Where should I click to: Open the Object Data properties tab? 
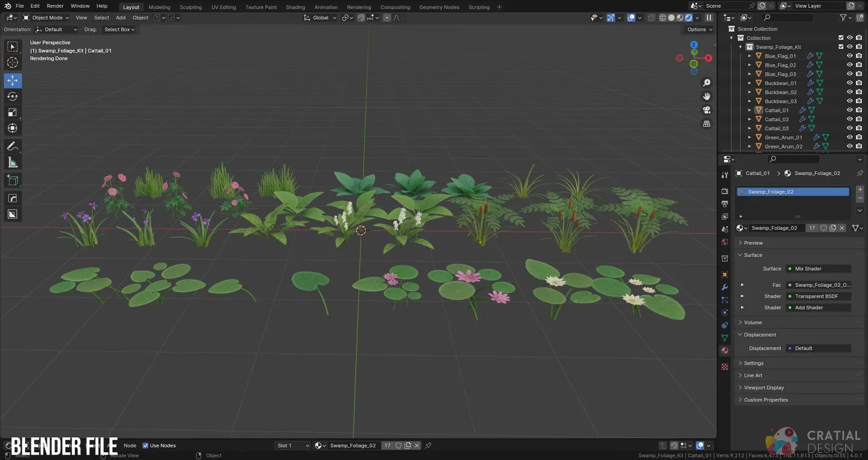pos(725,338)
